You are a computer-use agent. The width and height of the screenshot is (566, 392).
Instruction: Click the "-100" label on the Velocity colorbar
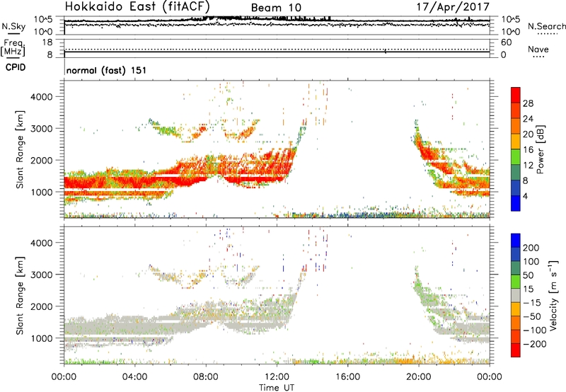(x=535, y=330)
